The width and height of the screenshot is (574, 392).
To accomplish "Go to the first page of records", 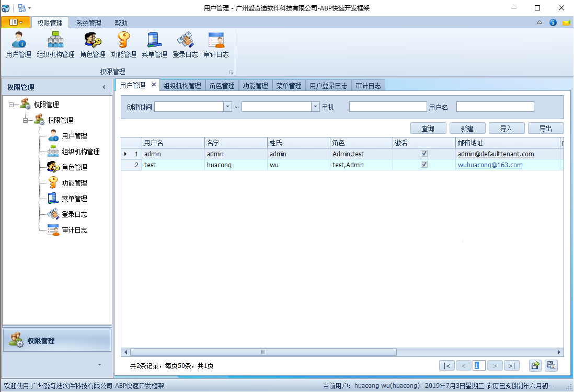I will tap(447, 366).
